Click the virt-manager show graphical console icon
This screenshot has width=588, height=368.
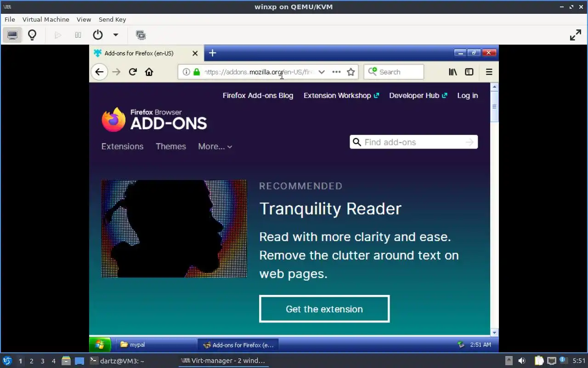12,35
